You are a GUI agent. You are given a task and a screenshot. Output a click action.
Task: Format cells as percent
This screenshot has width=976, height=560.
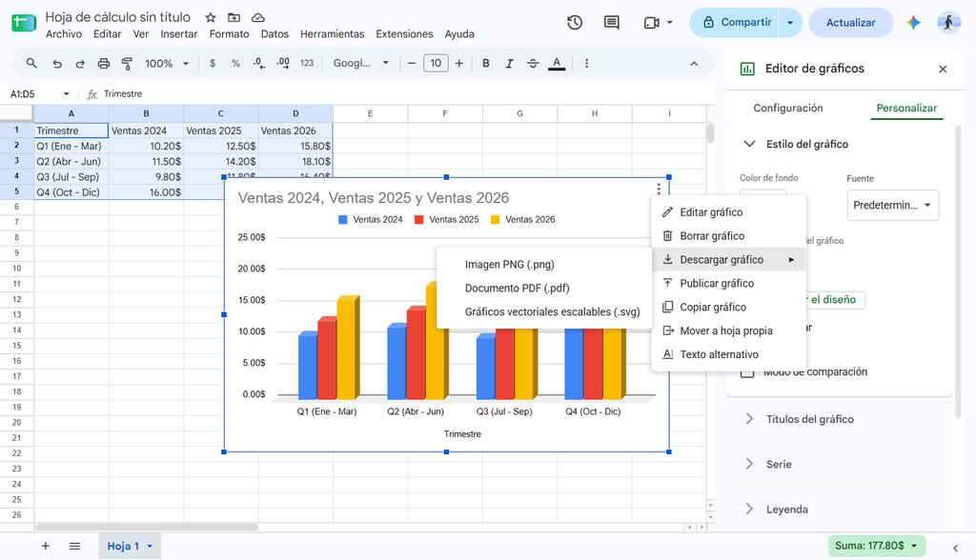(x=235, y=64)
